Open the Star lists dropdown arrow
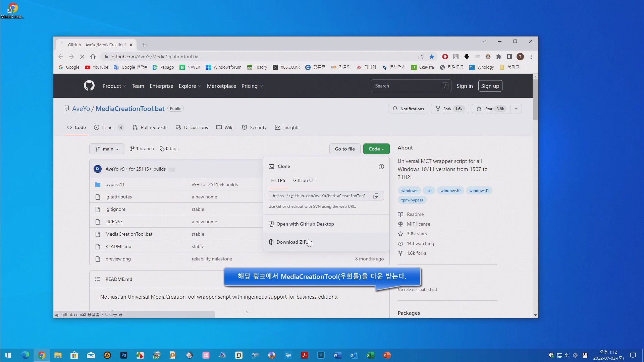Screen dimensions: 644x362 (516, 109)
